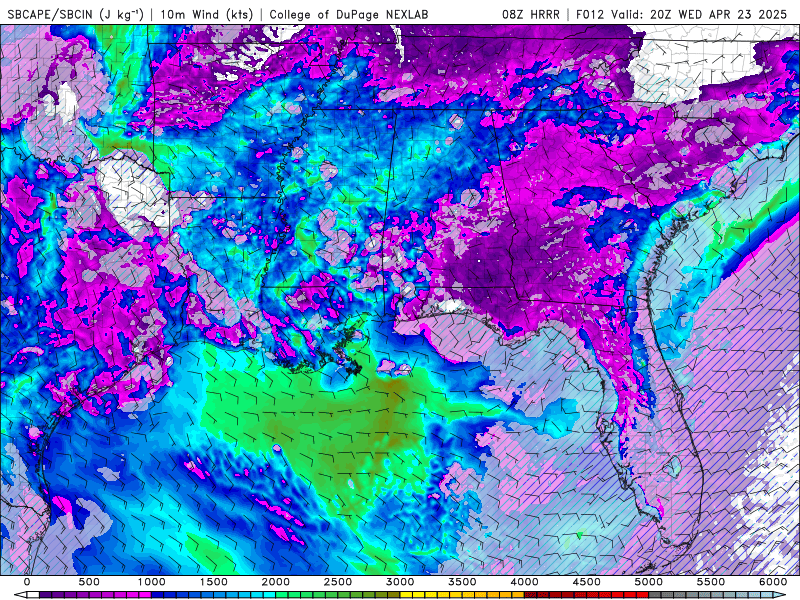Click the 6000 label on the color scale
This screenshot has width=800, height=600.
773,582
